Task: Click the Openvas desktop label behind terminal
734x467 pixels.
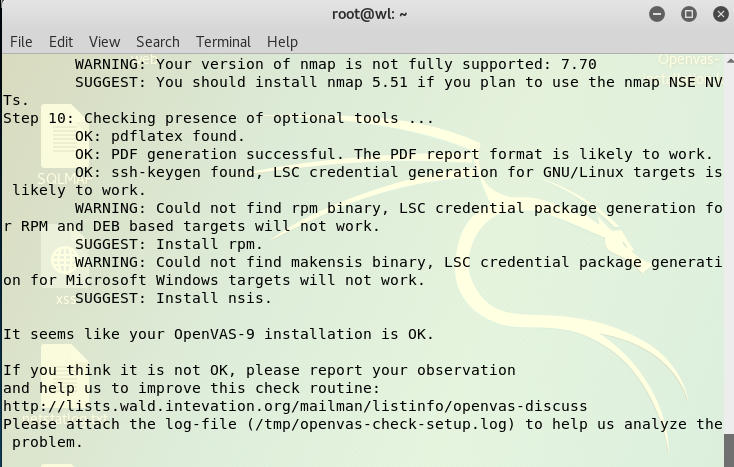Action: (694, 62)
